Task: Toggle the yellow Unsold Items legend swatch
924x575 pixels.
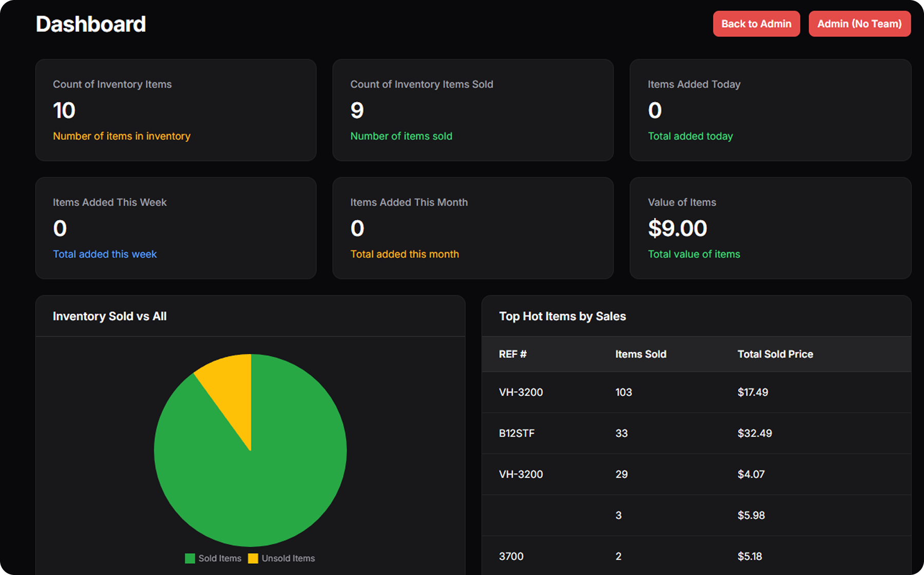Action: pyautogui.click(x=253, y=558)
